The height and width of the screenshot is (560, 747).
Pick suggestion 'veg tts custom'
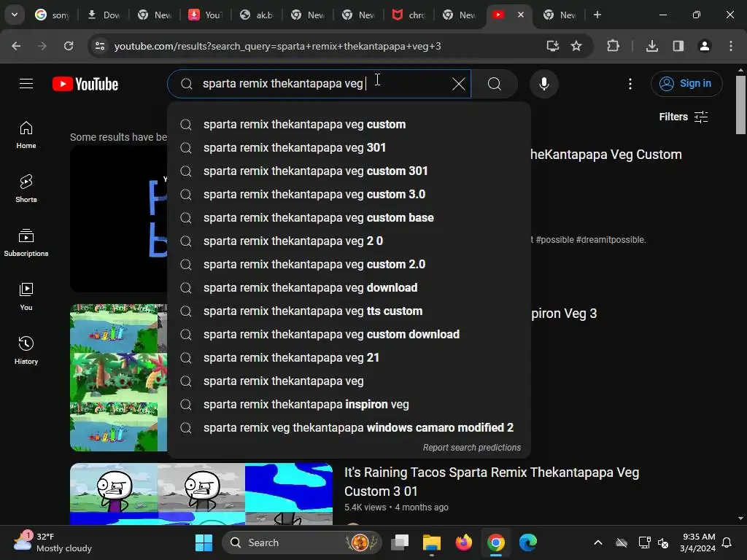coord(349,311)
